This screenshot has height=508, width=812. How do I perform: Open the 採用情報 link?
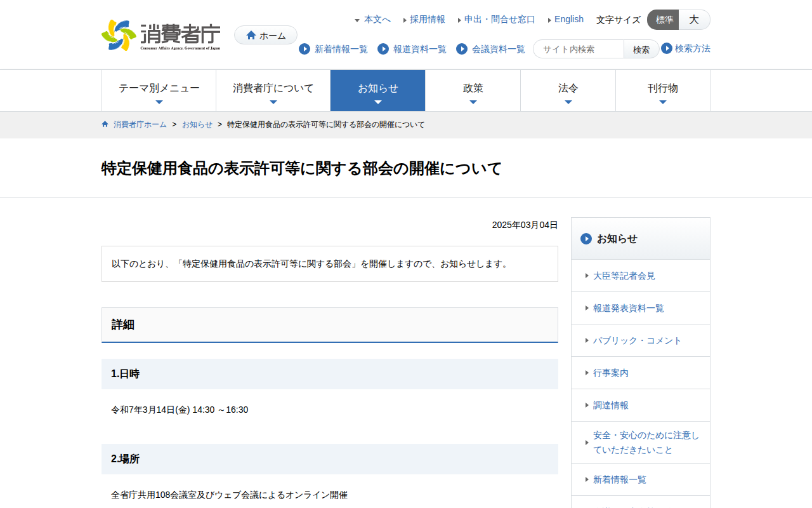428,20
